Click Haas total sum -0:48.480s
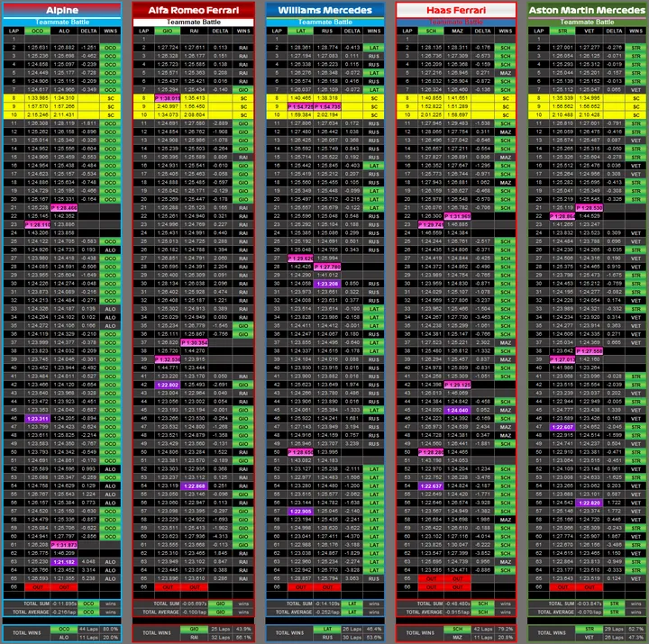The width and height of the screenshot is (649, 644). point(457,603)
